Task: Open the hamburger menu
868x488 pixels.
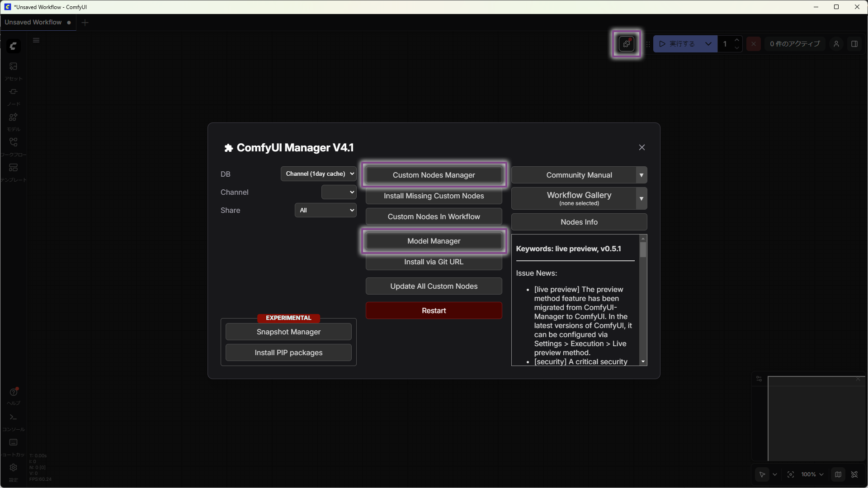Action: 36,40
